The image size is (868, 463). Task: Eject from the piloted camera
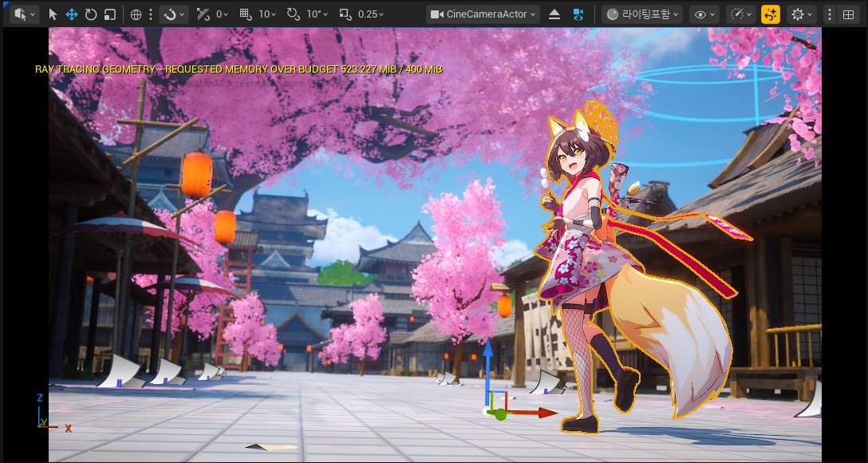pos(554,14)
